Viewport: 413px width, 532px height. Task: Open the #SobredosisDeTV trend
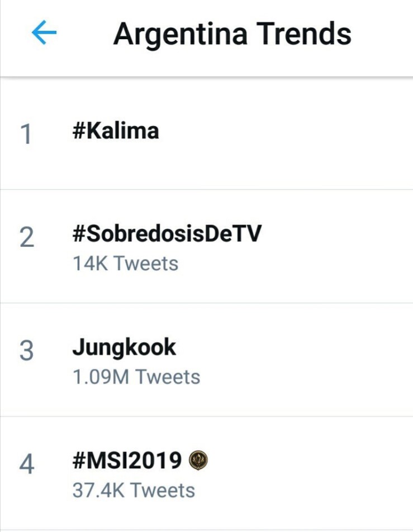[167, 235]
